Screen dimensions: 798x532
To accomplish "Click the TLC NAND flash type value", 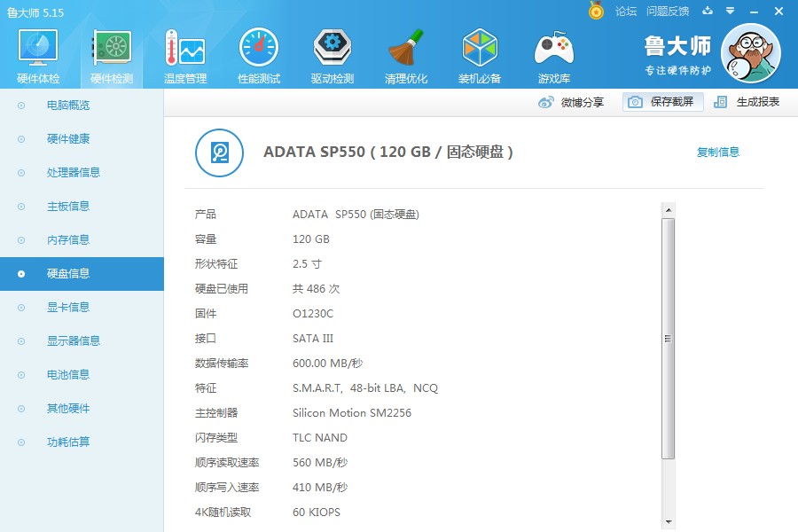I will [319, 438].
